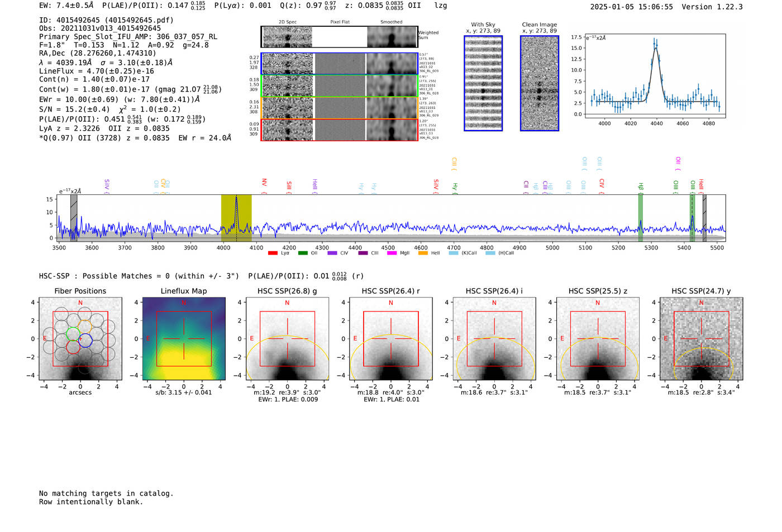Viewport: 782px width, 532px height.
Task: Click the magenta MgII legend swatch
Action: pyautogui.click(x=393, y=253)
